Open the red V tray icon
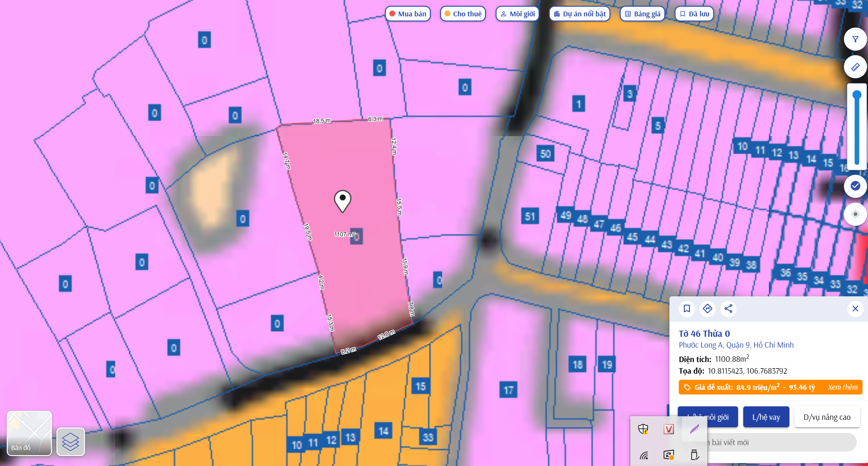Image resolution: width=868 pixels, height=466 pixels. tap(669, 429)
